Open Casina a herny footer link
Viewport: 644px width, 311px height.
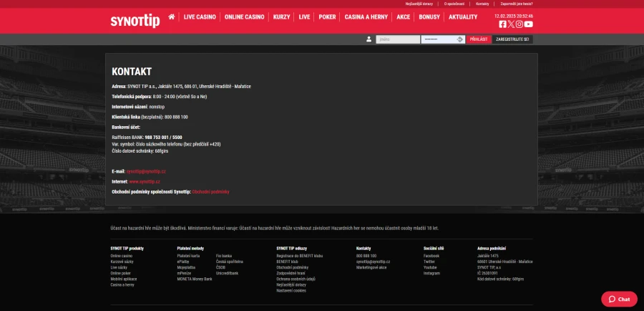pyautogui.click(x=122, y=284)
